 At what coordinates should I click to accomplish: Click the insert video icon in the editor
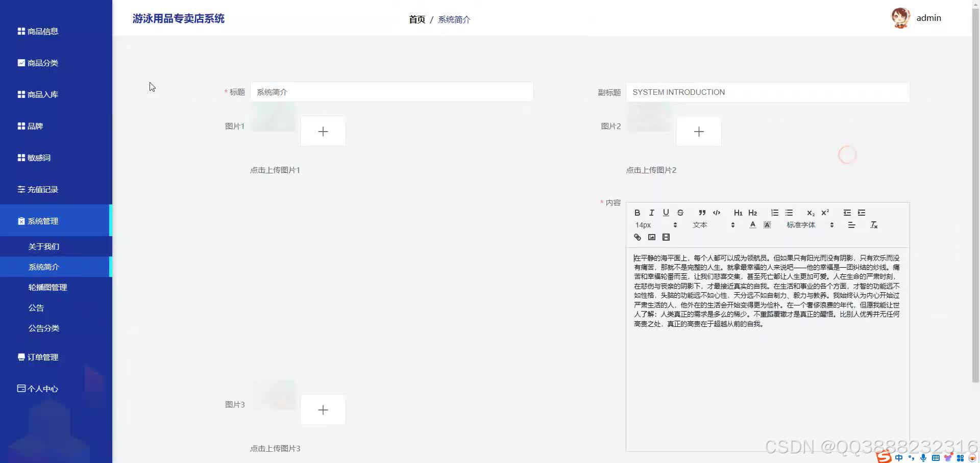click(x=666, y=237)
